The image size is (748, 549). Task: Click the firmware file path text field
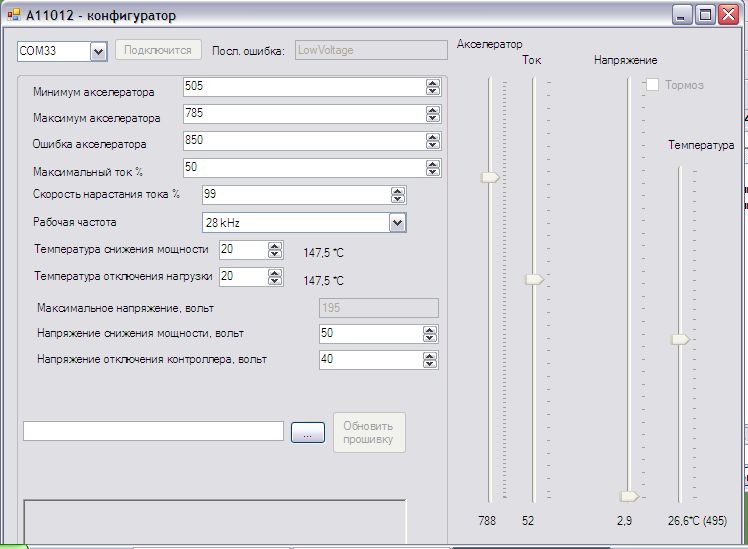tap(153, 431)
